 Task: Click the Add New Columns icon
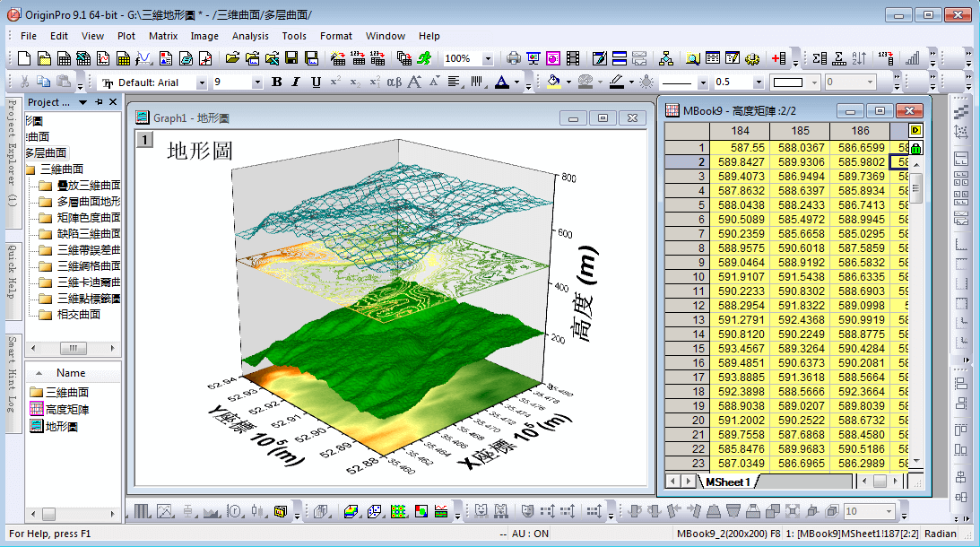pyautogui.click(x=778, y=59)
